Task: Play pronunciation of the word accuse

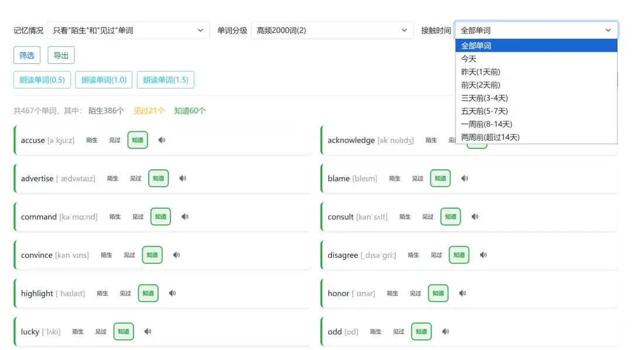Action: tap(162, 140)
